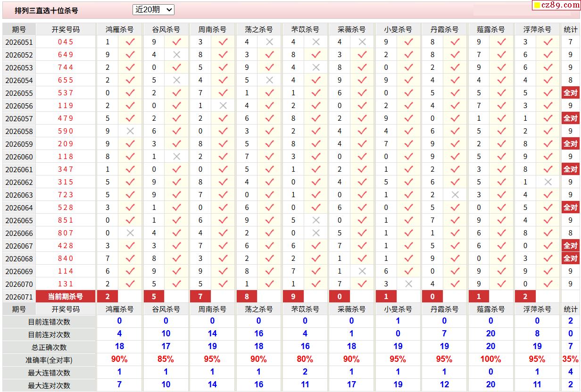Click the gray cross in 鸿雁杀号 for 2026058
Viewport: 581px width, 392px height.
[x=130, y=131]
